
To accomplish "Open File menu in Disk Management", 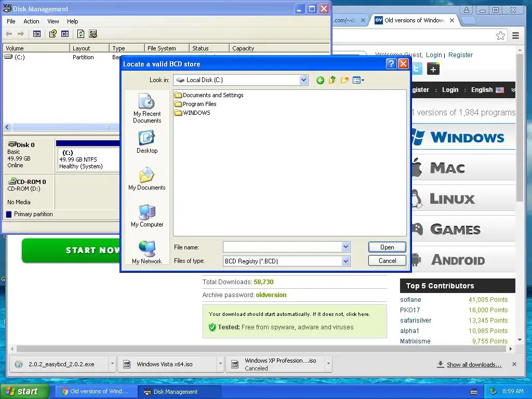I will [11, 21].
